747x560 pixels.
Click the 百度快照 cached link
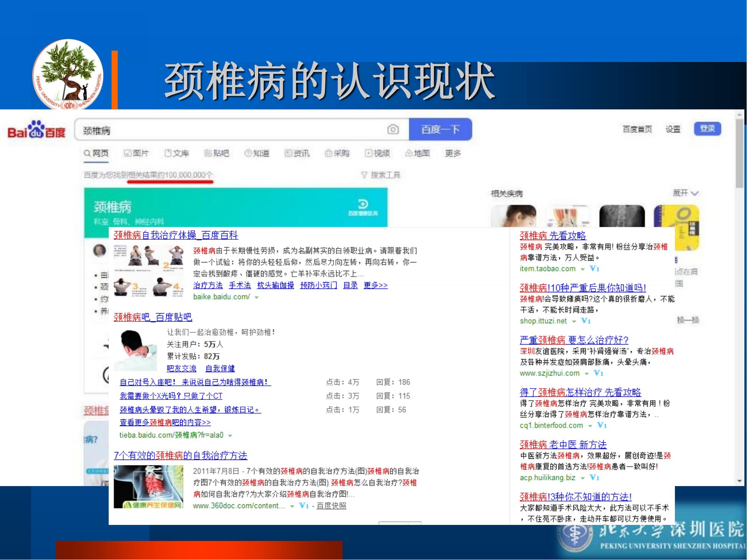(331, 506)
